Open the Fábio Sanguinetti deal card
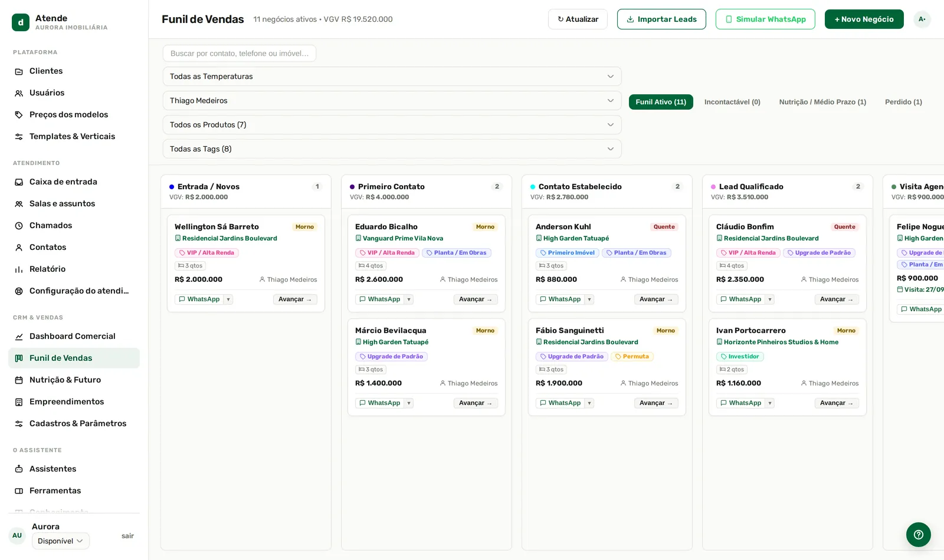 pos(607,367)
